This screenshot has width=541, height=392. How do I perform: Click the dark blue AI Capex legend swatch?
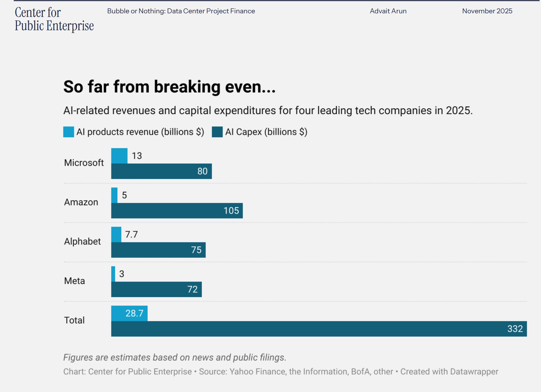[x=217, y=132]
